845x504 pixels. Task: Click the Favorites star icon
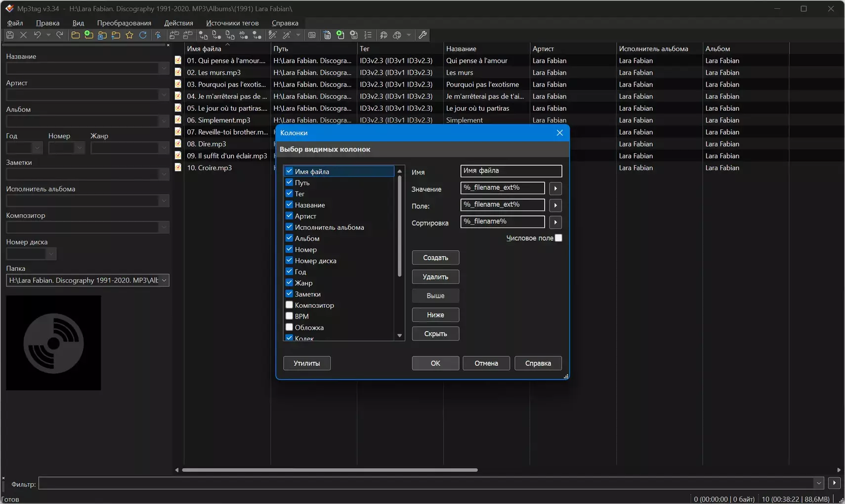pyautogui.click(x=129, y=35)
